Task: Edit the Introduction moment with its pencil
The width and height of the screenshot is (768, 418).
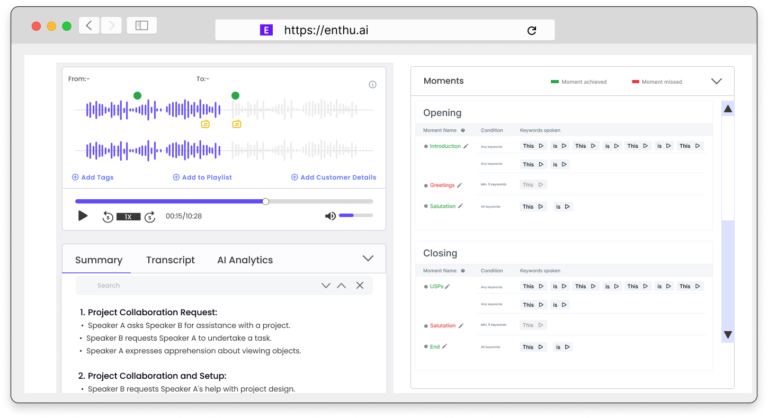Action: tap(466, 146)
